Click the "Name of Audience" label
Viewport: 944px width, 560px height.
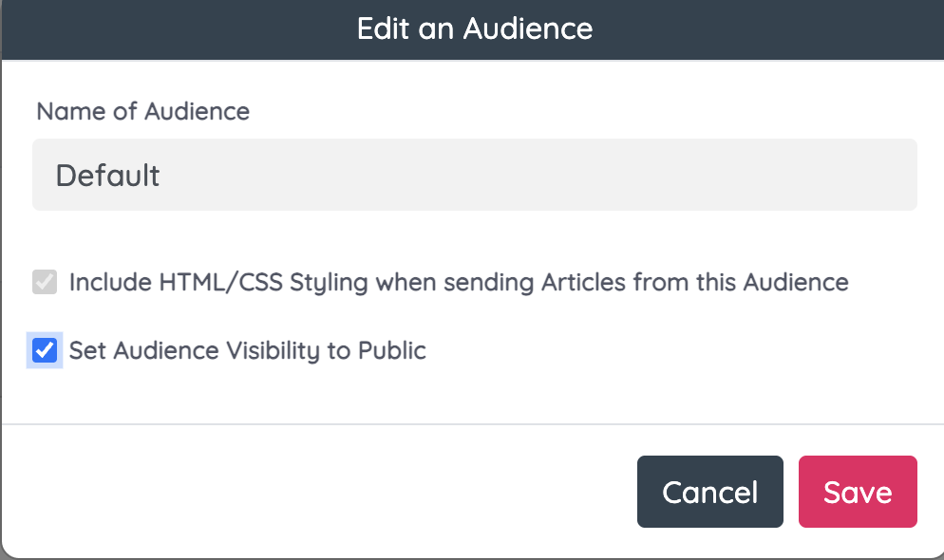click(142, 111)
